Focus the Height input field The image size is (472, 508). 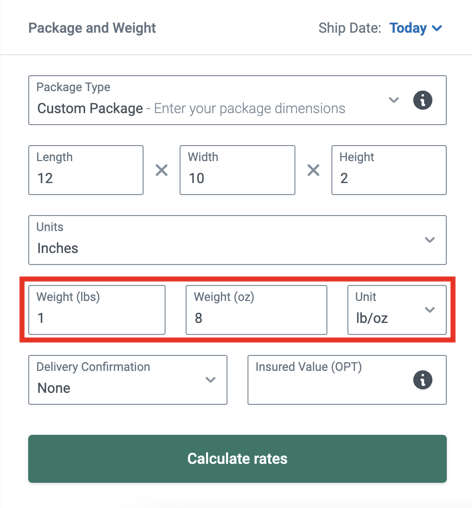pos(389,170)
